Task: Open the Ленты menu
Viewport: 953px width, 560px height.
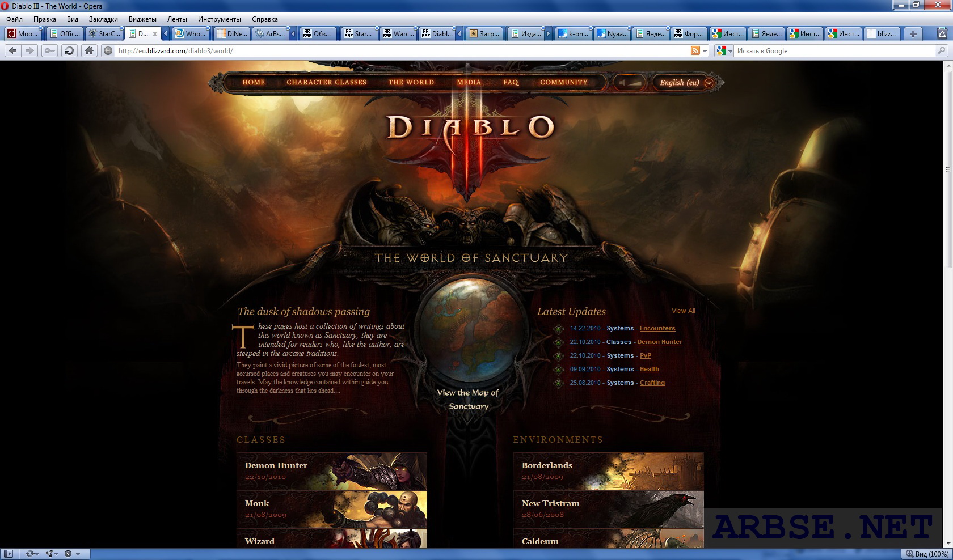Action: 177,19
